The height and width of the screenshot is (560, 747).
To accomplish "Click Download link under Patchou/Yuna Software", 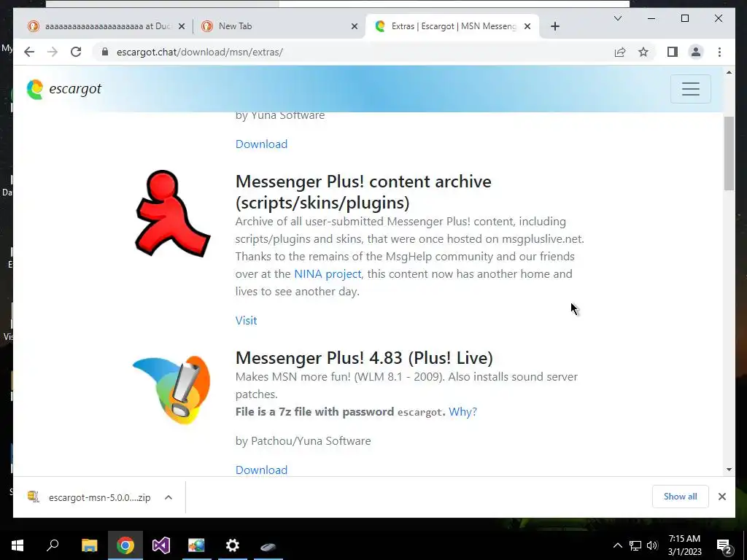I will click(x=261, y=470).
